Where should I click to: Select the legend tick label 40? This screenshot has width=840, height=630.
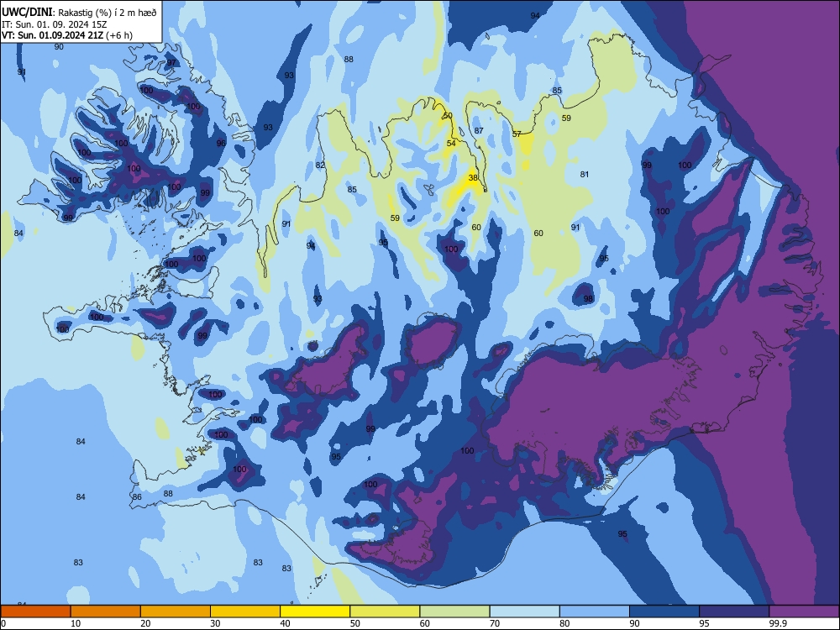[286, 623]
